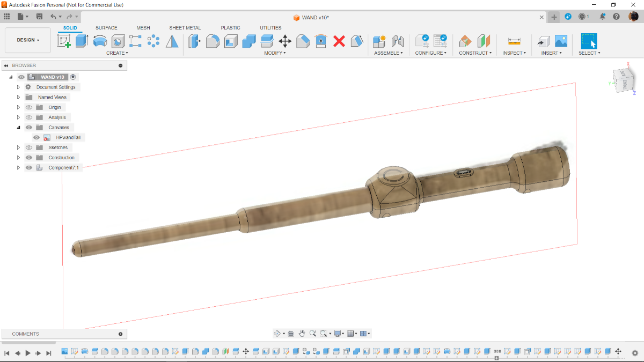Open the MODIFY menu label
This screenshot has width=644, height=362.
275,53
